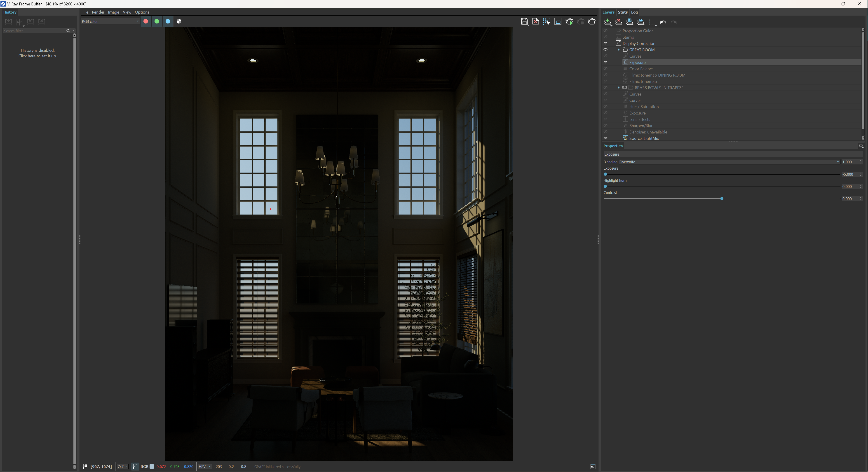Click the Stop rendering teapot icon

580,21
